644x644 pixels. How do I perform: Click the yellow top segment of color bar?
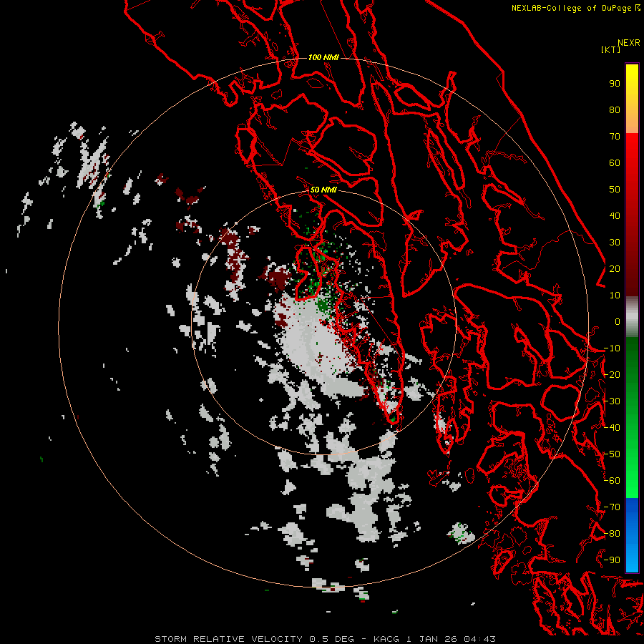pos(632,76)
